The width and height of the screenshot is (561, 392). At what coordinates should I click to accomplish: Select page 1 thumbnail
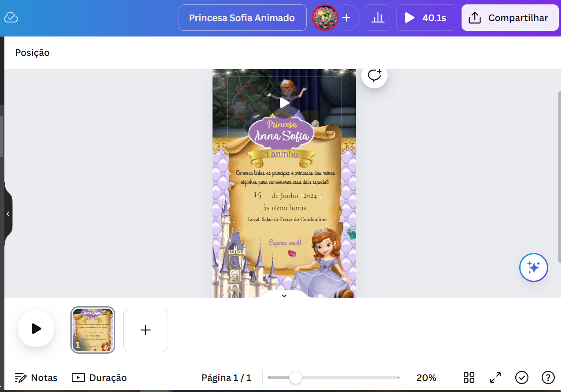[93, 330]
